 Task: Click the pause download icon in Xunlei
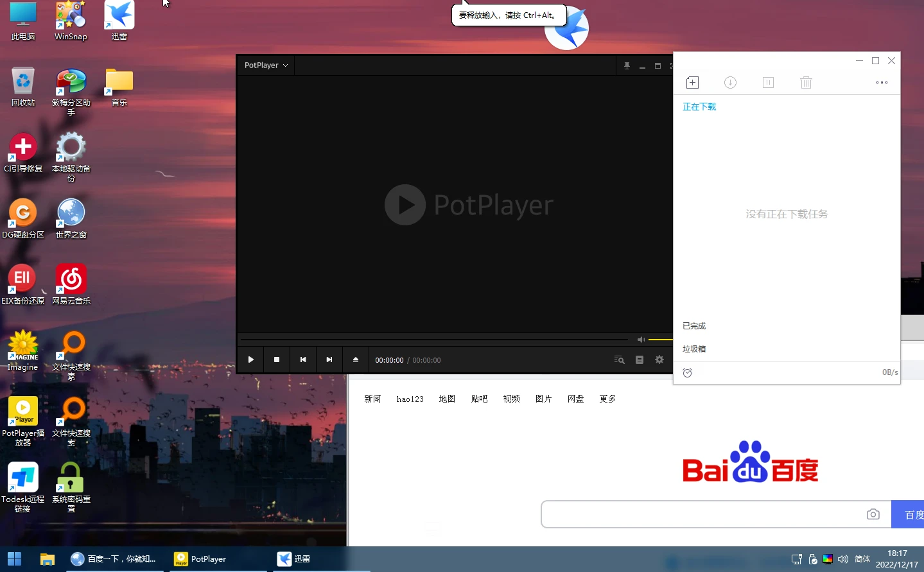tap(768, 82)
